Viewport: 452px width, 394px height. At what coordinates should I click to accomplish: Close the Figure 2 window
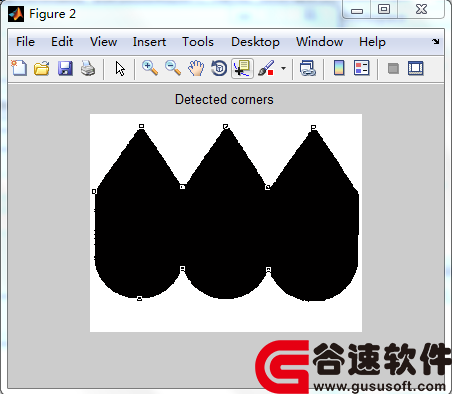coord(421,9)
